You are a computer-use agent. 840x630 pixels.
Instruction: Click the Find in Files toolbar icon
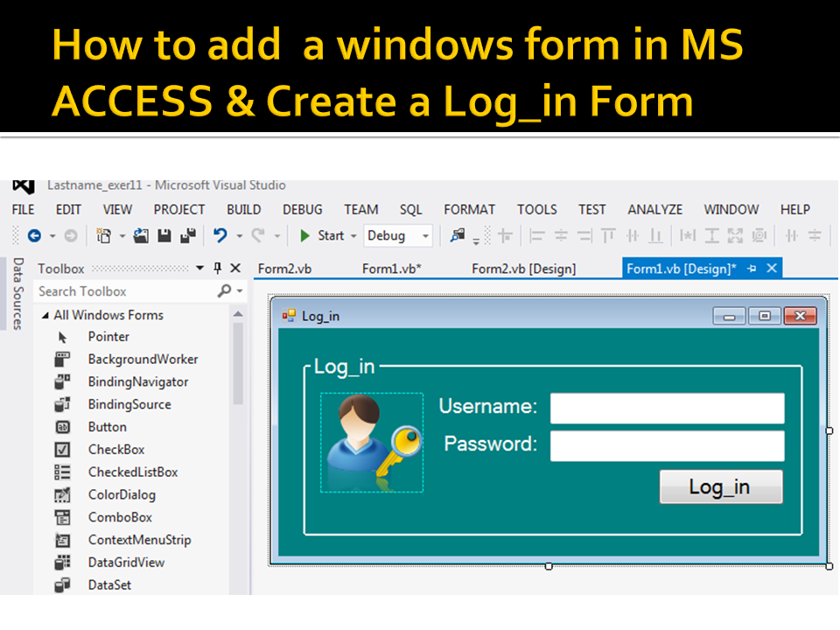tap(456, 235)
